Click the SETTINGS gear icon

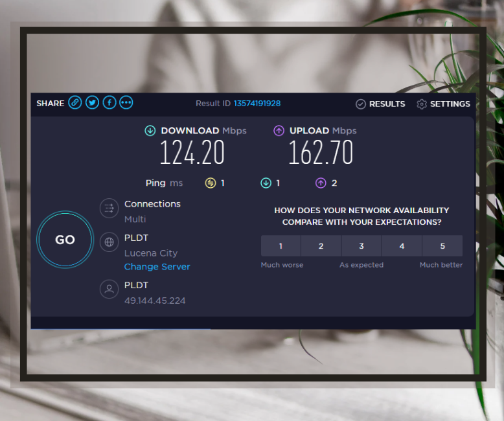(x=421, y=104)
